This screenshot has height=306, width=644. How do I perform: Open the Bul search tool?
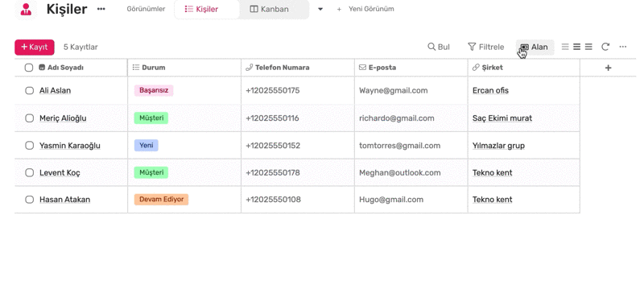(x=439, y=47)
